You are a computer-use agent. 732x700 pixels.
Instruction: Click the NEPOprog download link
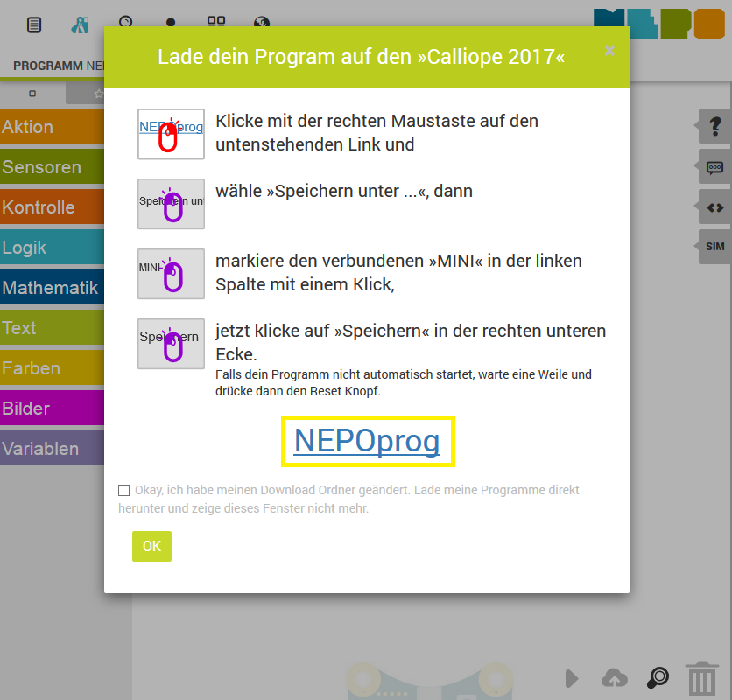click(x=367, y=441)
